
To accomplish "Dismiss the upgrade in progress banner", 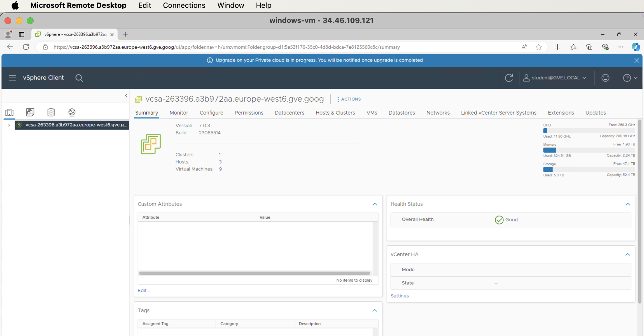I will coord(637,60).
